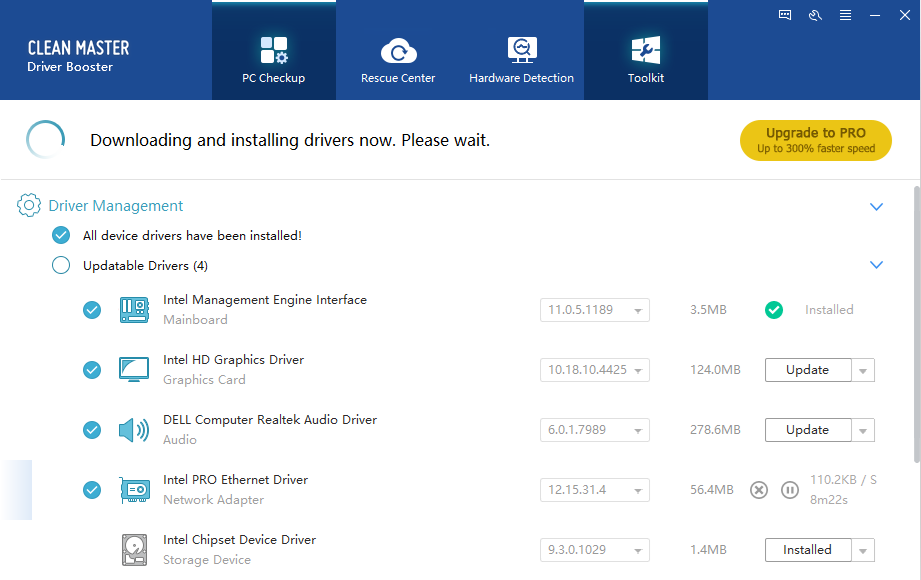Image resolution: width=921 pixels, height=580 pixels.
Task: Collapse the Updatable Drivers list
Action: (x=876, y=265)
